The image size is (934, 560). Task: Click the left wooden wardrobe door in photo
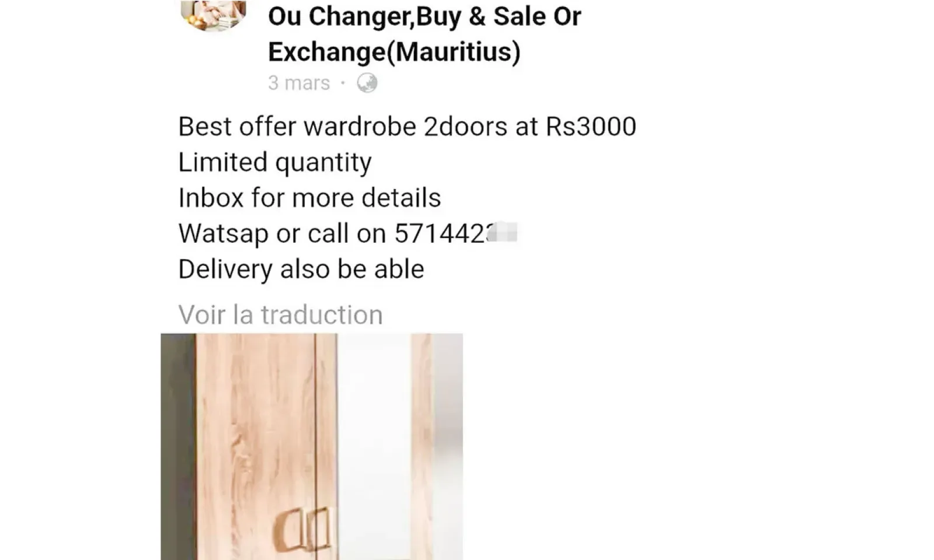tap(255, 447)
